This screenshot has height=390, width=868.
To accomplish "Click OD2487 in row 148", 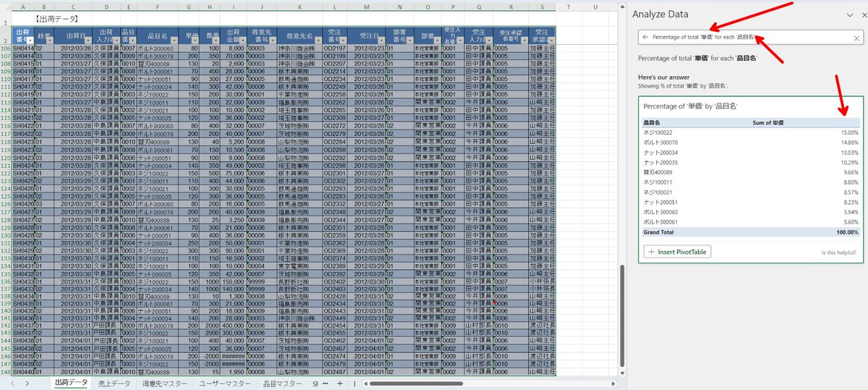I will tap(335, 371).
